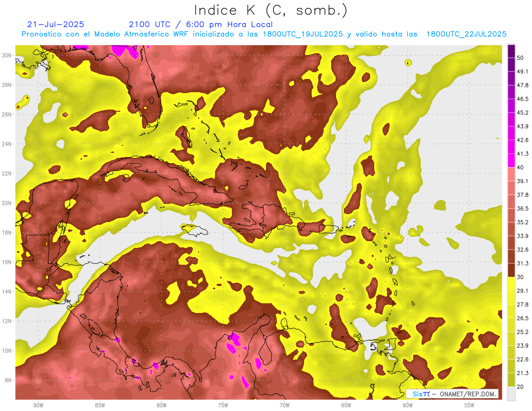Click the 45.2 value on the color scale
Viewport: 532px width, 411px height.
point(523,113)
